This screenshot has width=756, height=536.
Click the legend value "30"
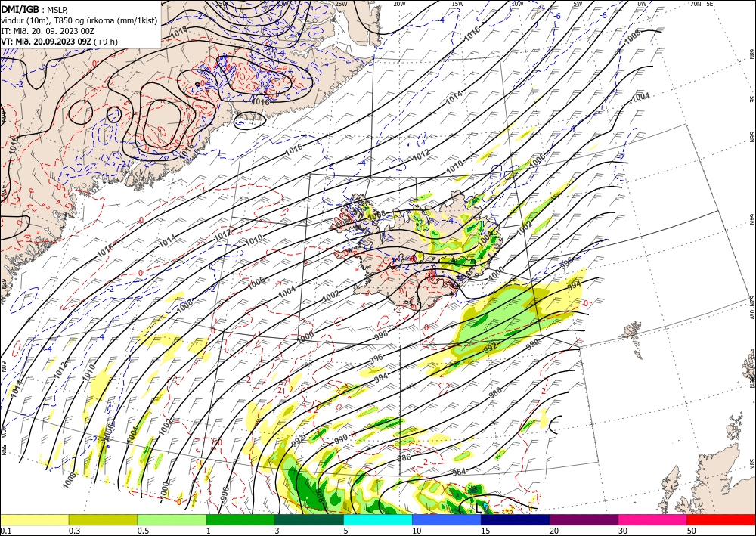[x=623, y=531]
